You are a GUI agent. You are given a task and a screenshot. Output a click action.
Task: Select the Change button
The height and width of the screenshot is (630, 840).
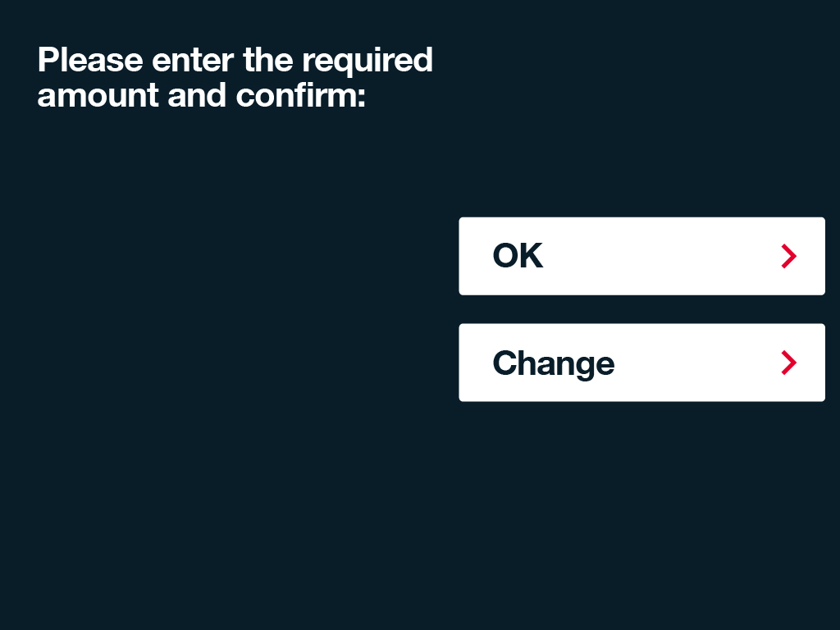coord(641,363)
